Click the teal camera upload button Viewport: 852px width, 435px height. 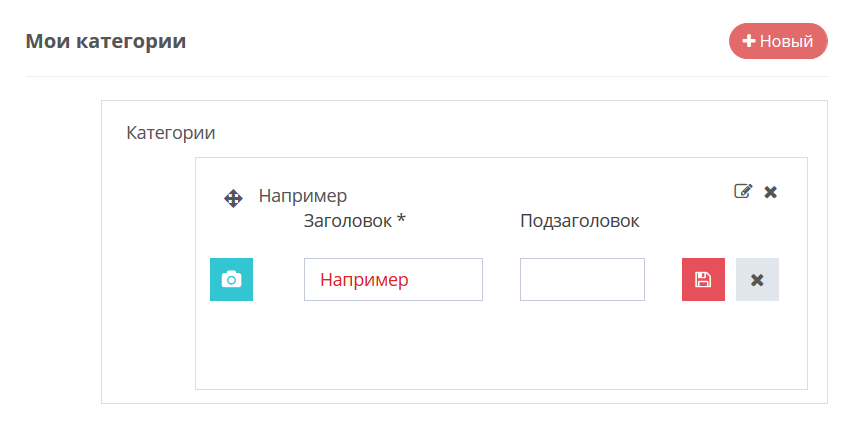[231, 279]
